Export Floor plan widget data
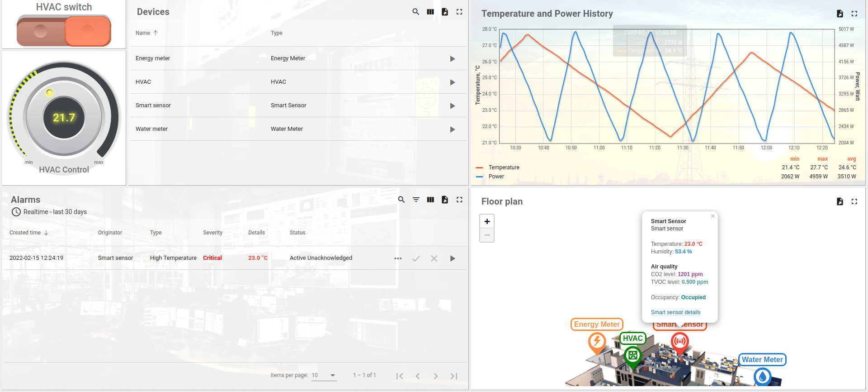 point(840,201)
